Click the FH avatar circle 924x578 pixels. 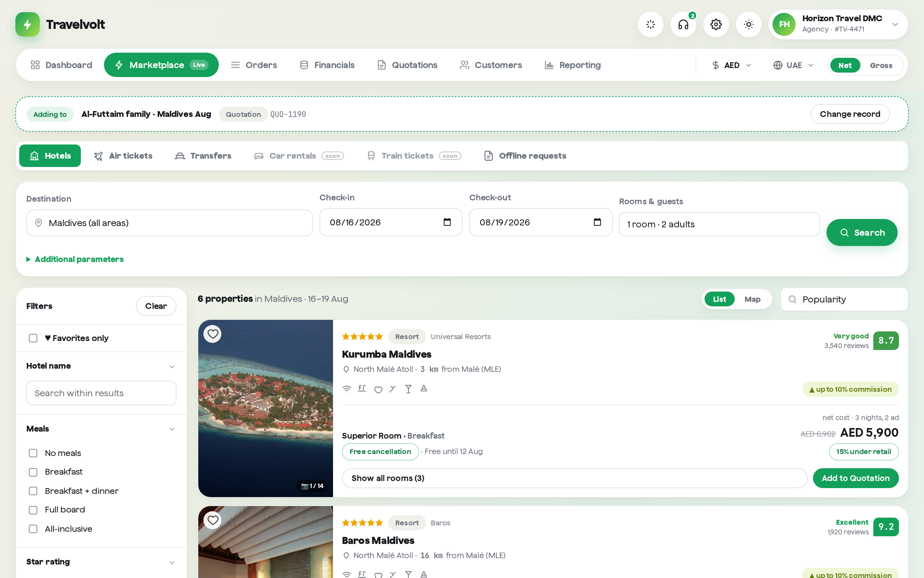point(784,24)
